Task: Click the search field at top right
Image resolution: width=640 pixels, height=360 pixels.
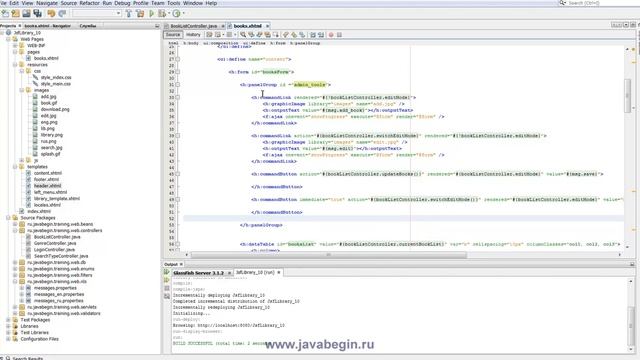Action: tap(598, 3)
